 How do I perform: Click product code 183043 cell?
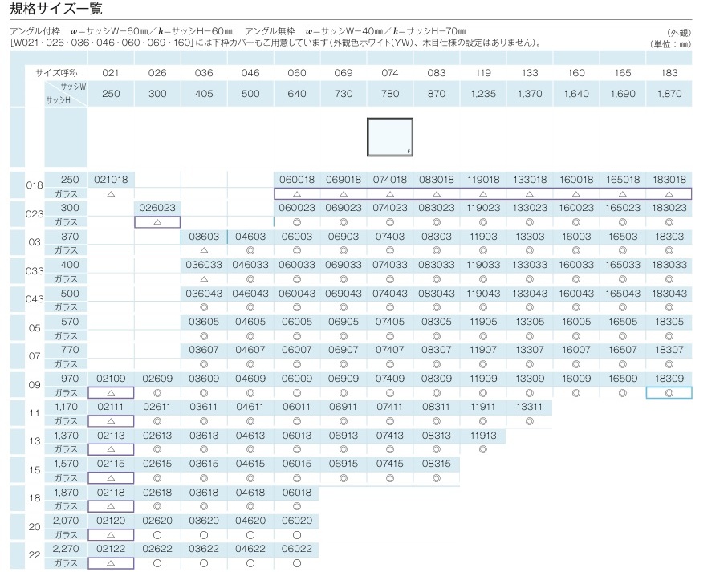(669, 294)
